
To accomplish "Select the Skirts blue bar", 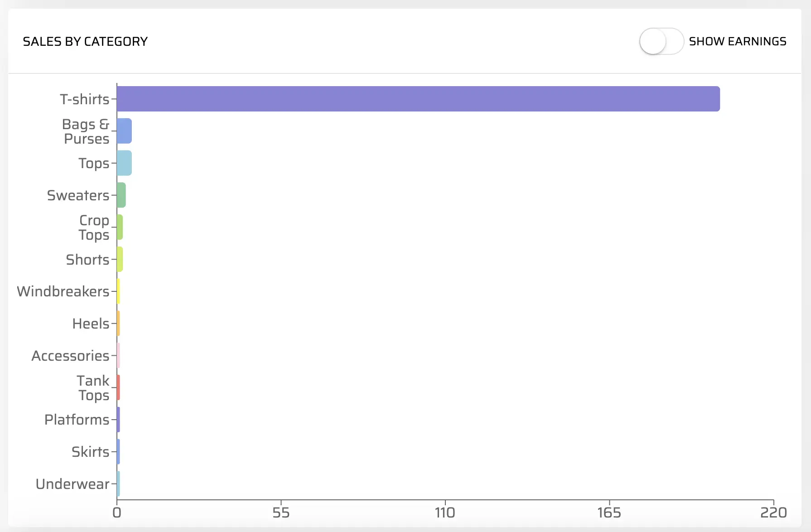I will (118, 452).
